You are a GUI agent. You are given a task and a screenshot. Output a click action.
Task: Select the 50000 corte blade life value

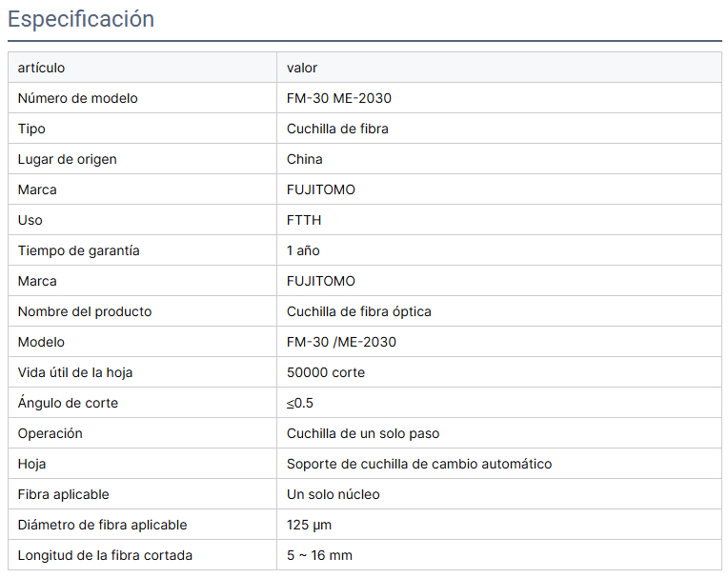pyautogui.click(x=326, y=372)
